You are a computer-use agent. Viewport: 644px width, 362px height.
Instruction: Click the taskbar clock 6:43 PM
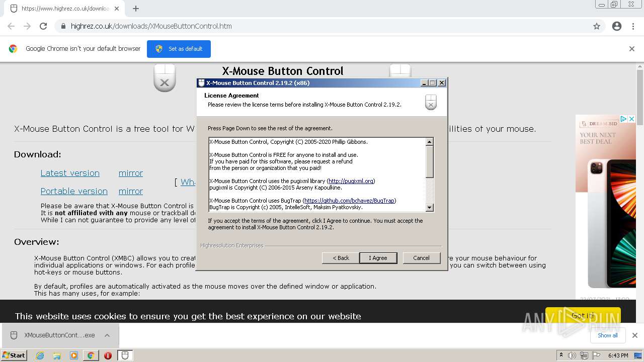[618, 355]
